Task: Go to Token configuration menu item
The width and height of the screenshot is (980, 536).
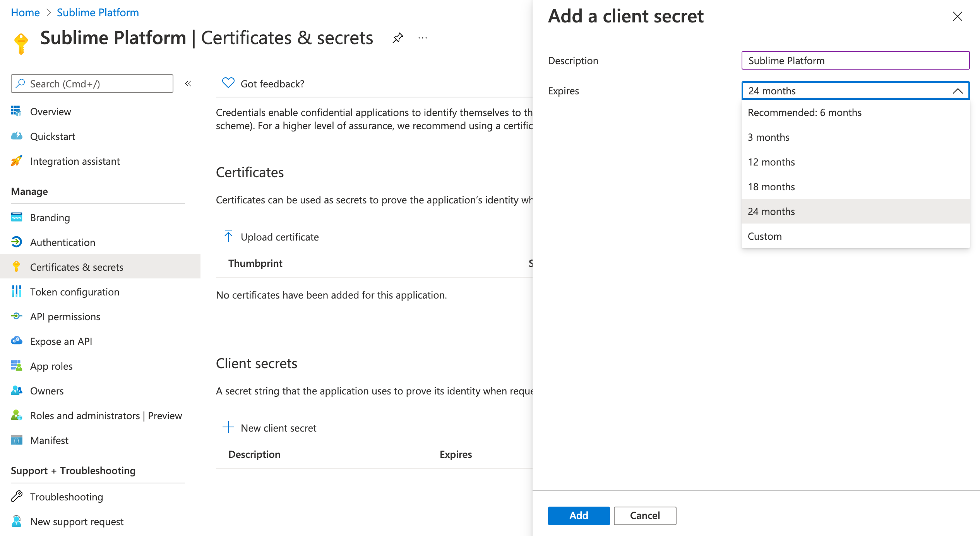Action: click(75, 292)
